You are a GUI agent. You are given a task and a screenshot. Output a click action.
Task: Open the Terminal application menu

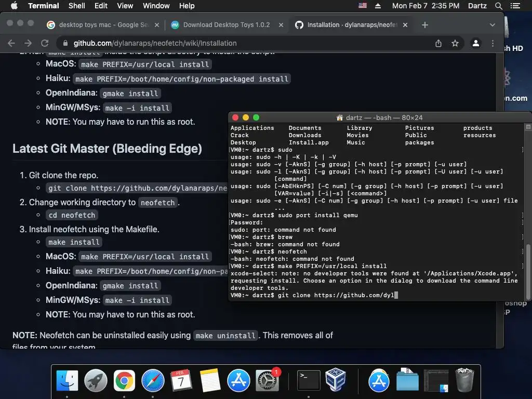(44, 6)
